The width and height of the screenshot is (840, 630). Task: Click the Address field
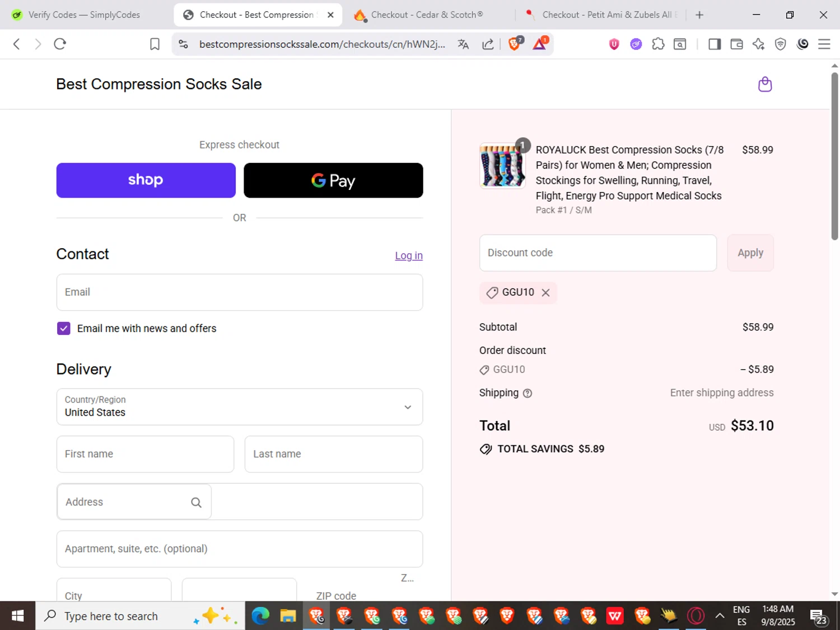coord(240,502)
